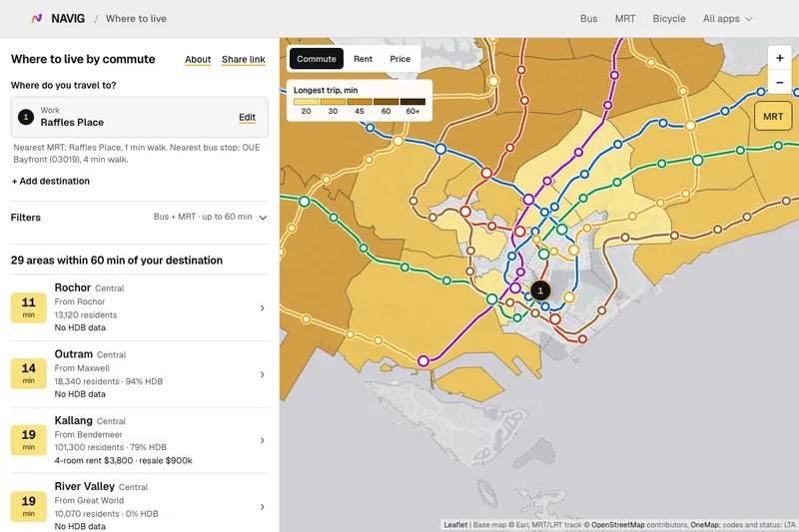
Task: Click the Leaflet attribution link
Action: pyautogui.click(x=455, y=525)
